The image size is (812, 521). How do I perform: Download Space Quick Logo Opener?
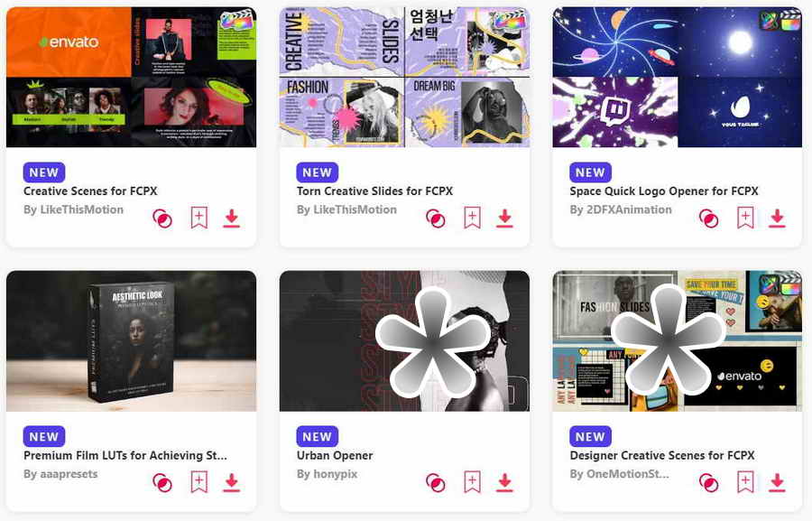(777, 219)
